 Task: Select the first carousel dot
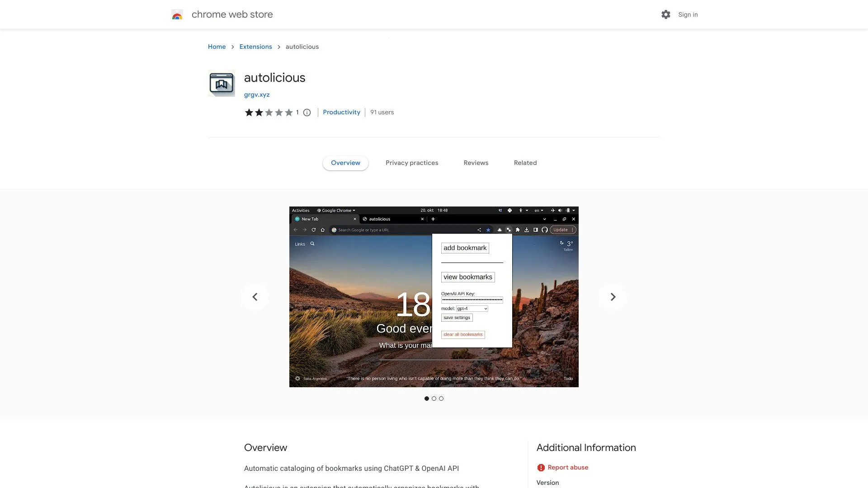tap(427, 399)
